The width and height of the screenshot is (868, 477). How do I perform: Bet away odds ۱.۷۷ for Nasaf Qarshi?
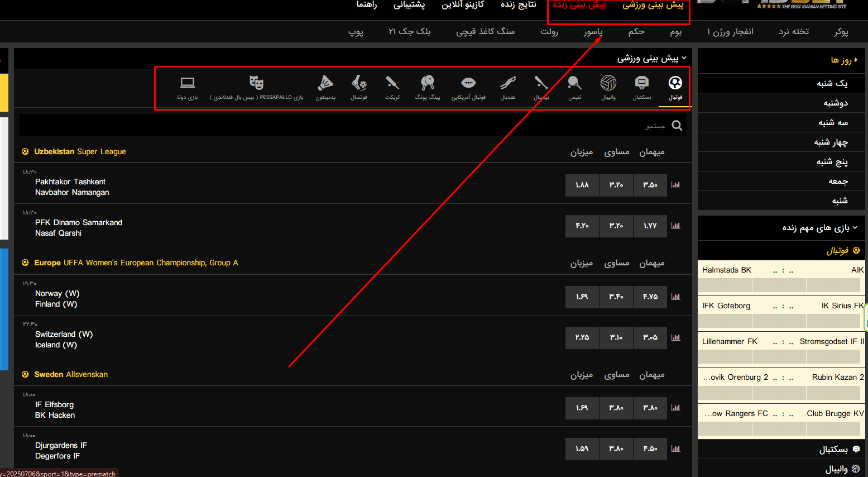(x=650, y=226)
